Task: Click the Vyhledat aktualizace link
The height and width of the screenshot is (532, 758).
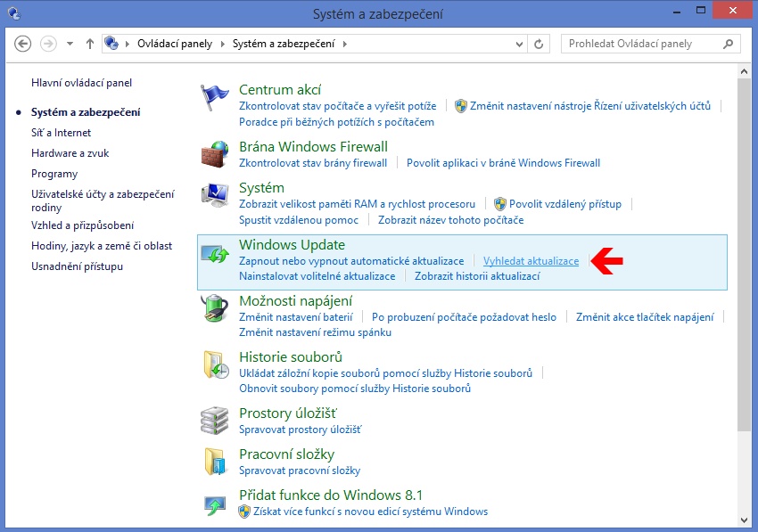Action: click(531, 261)
